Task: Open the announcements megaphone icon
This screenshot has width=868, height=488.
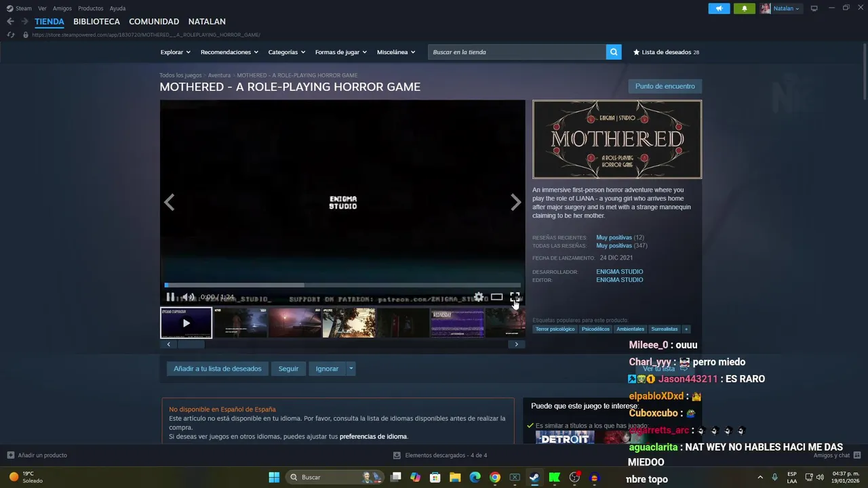Action: (719, 8)
